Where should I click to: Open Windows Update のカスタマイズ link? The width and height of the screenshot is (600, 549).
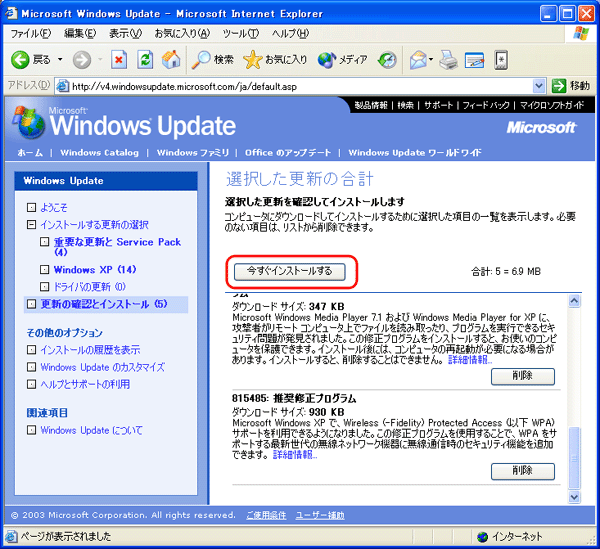tap(103, 367)
